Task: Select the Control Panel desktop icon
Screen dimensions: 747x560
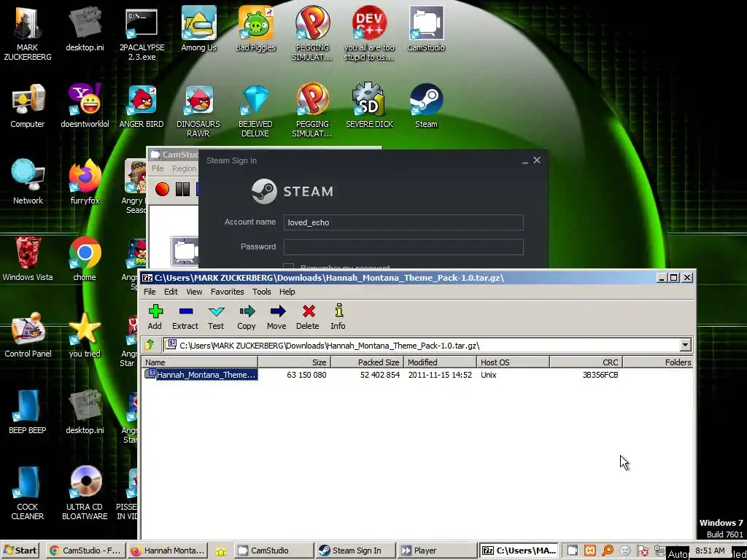Action: pos(27,335)
